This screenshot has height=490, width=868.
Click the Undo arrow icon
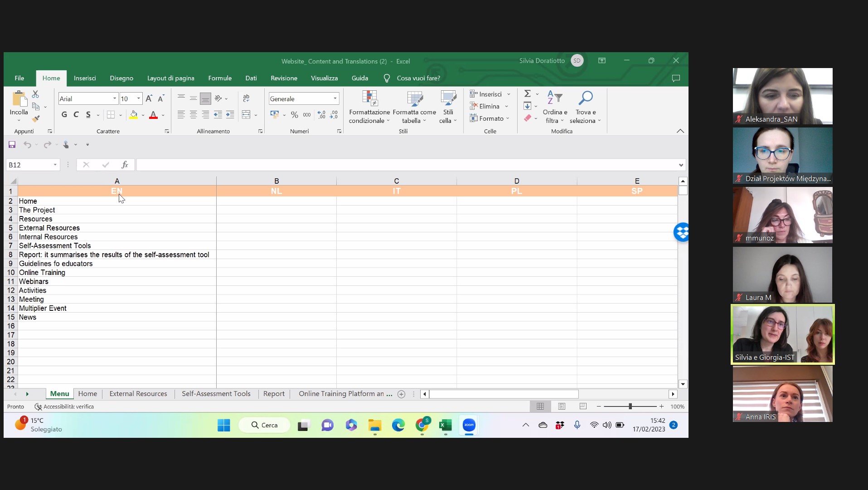coord(27,144)
